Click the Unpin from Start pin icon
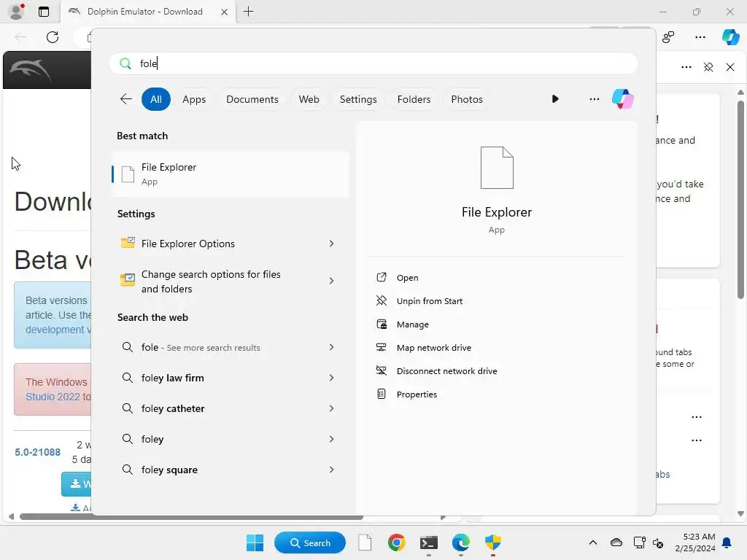The image size is (747, 560). pos(382,300)
